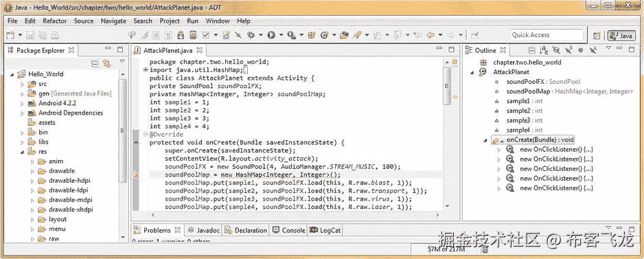The height and width of the screenshot is (259, 644).
Task: Expand the drawable-hdpi folder
Action: (32, 181)
